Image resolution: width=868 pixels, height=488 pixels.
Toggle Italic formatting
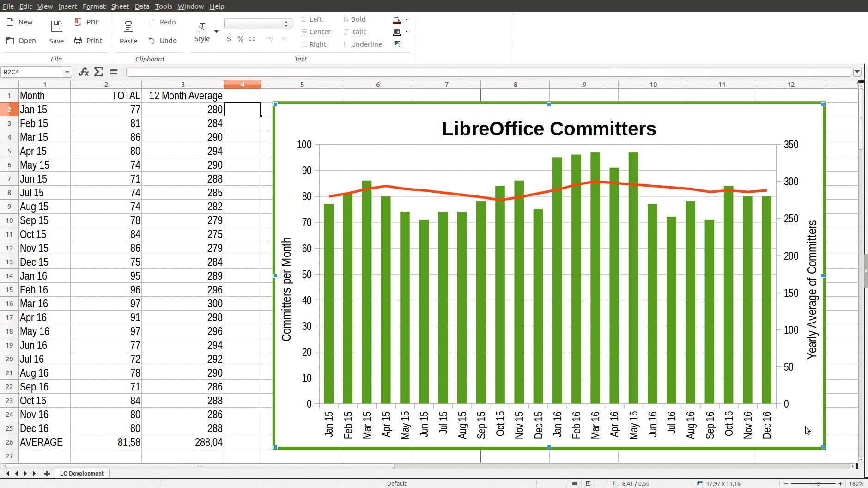tap(355, 32)
